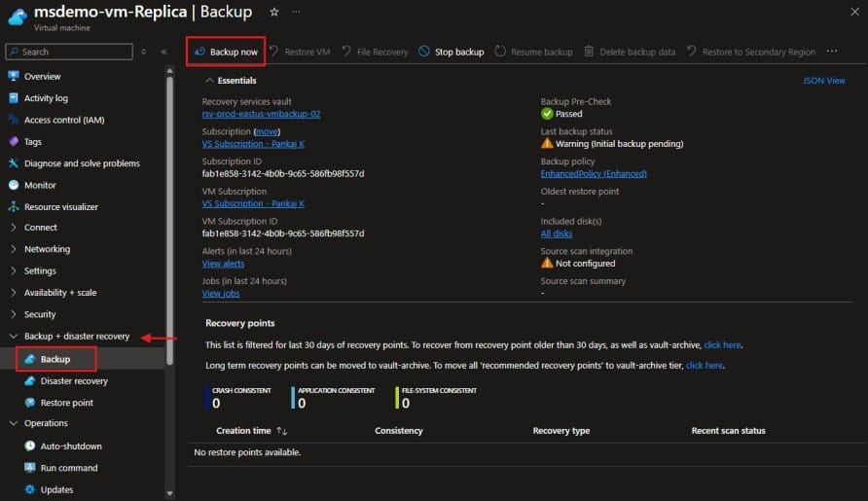
Task: Click Restore to Secondary Region icon
Action: coord(692,51)
